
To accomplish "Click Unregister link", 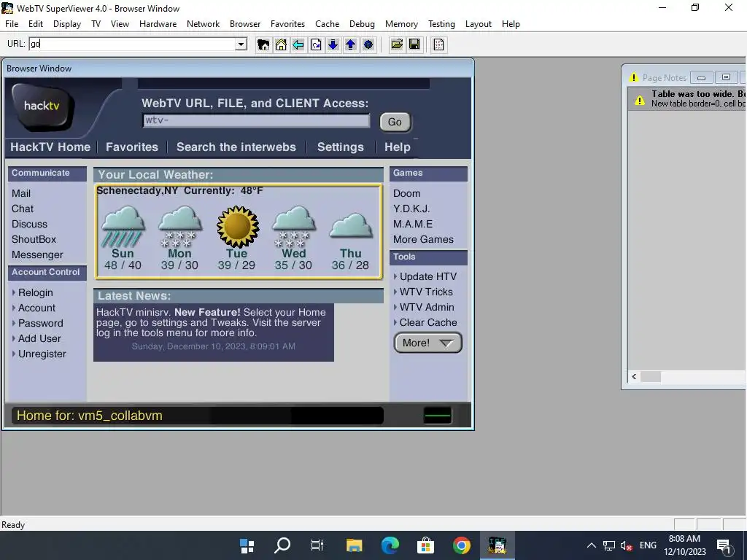I will [x=42, y=354].
